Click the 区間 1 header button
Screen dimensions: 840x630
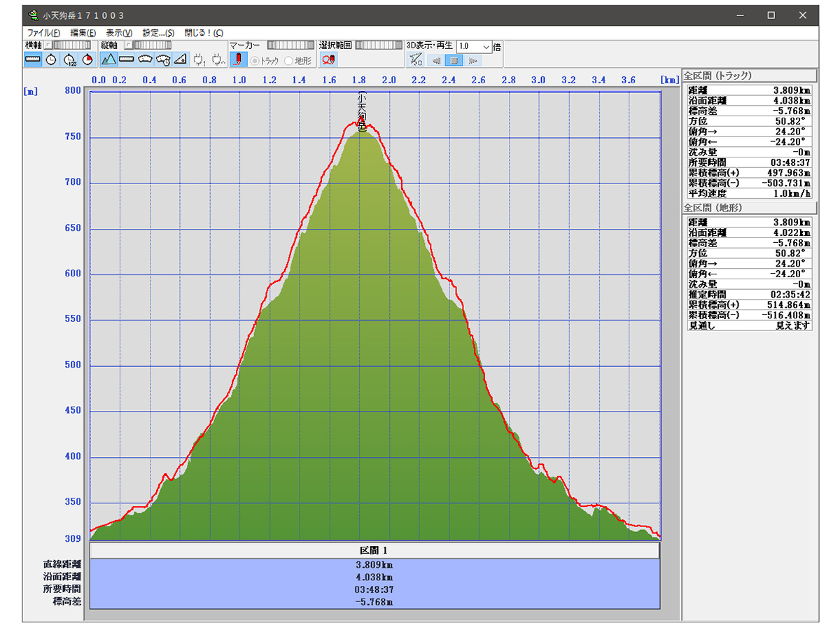tap(374, 550)
